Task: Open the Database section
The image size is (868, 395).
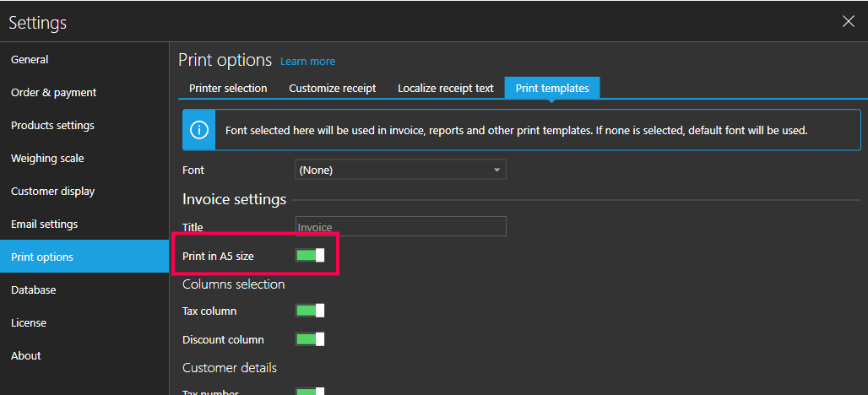Action: click(34, 290)
